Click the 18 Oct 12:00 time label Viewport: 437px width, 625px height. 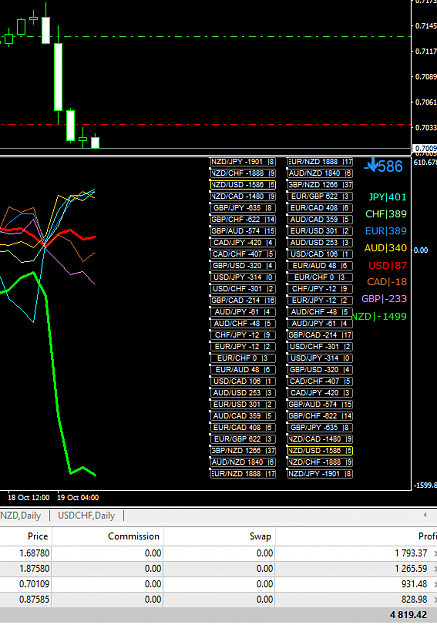[29, 497]
